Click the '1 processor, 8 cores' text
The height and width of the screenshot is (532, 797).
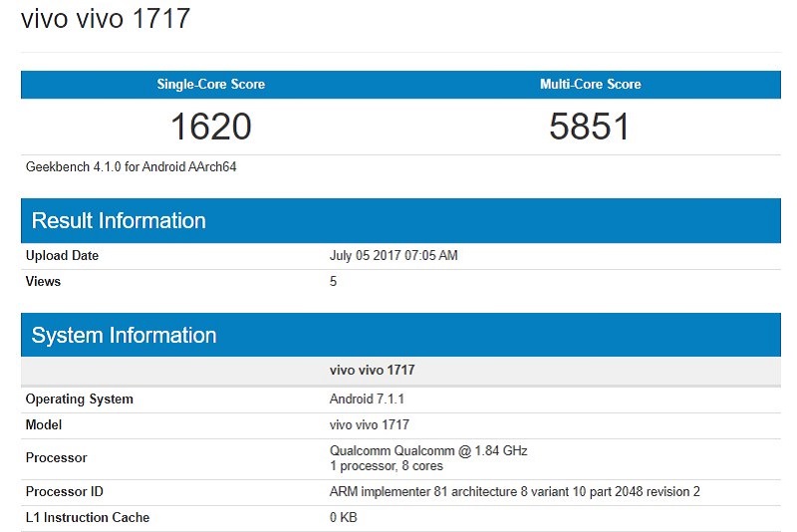click(x=387, y=466)
